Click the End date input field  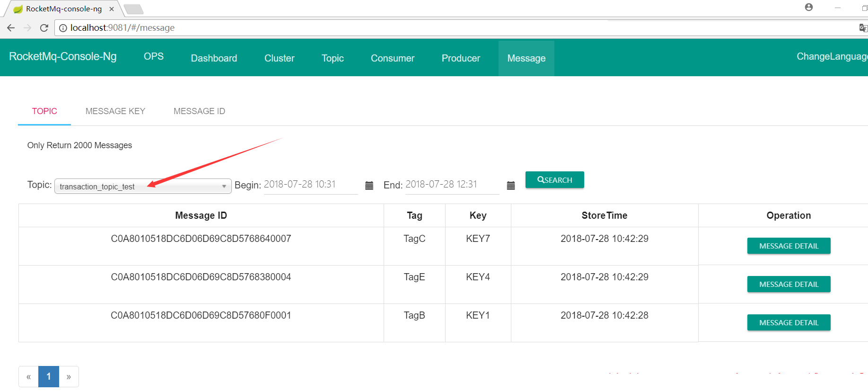(452, 185)
